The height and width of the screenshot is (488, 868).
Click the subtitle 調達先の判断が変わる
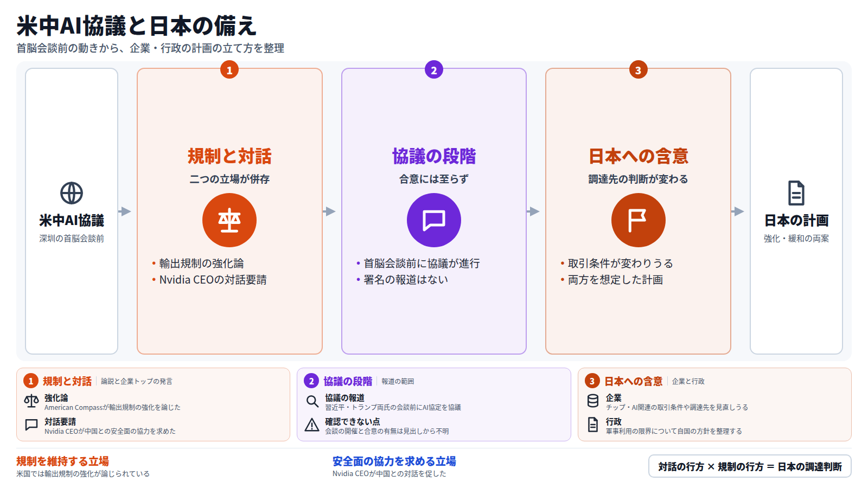639,179
